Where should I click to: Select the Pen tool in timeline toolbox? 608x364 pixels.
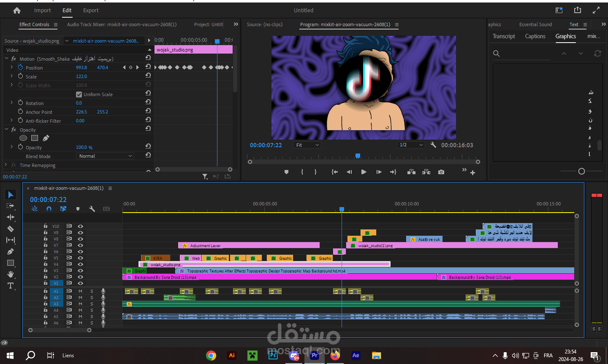point(11,251)
